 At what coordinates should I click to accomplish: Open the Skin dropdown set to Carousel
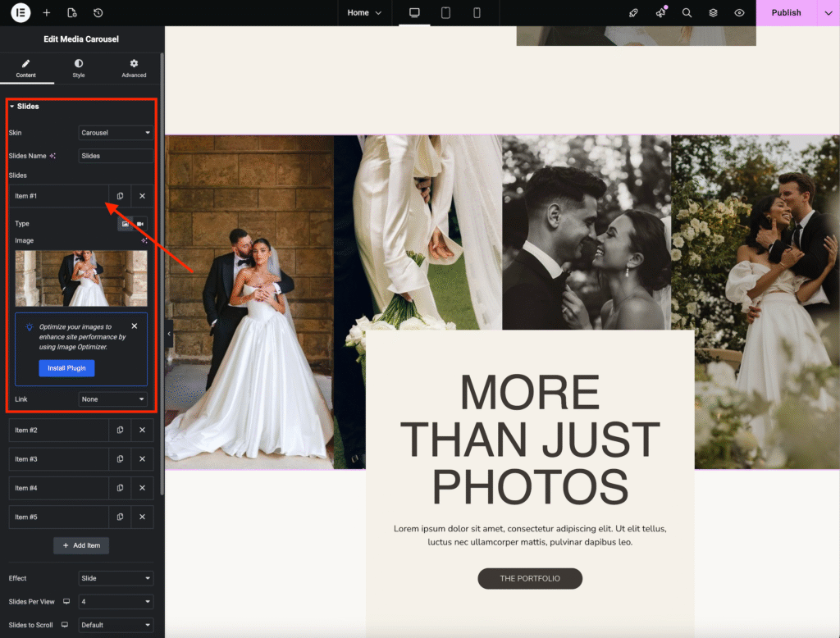tap(116, 132)
